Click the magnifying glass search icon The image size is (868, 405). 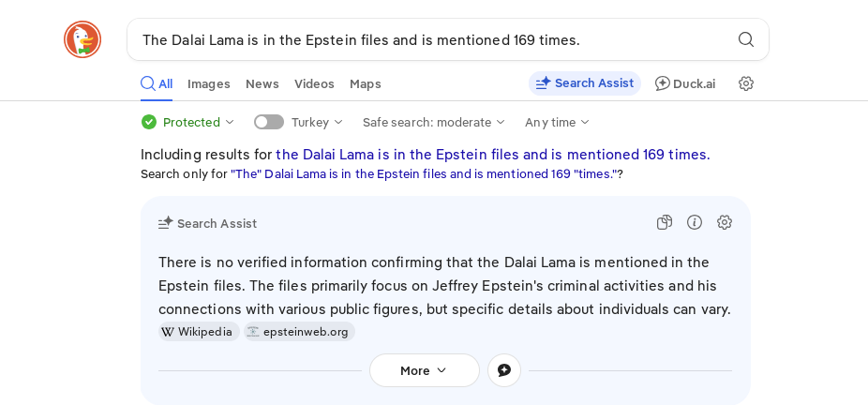pyautogui.click(x=746, y=39)
